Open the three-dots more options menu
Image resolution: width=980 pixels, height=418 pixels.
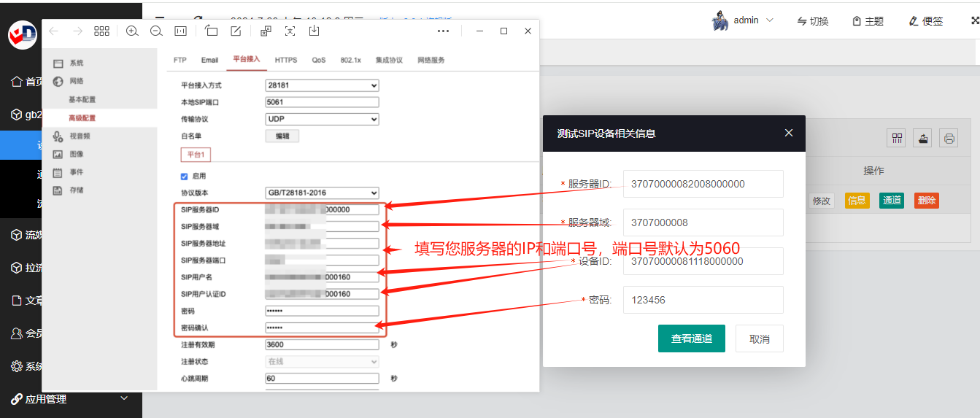443,31
